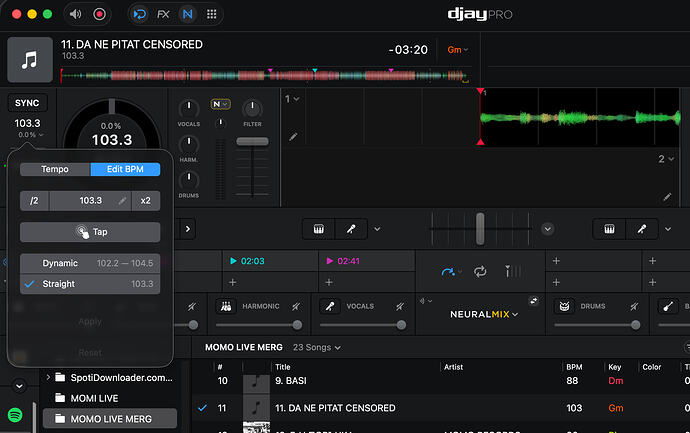Adjust the HARM. knob
The image size is (690, 433).
point(189,144)
